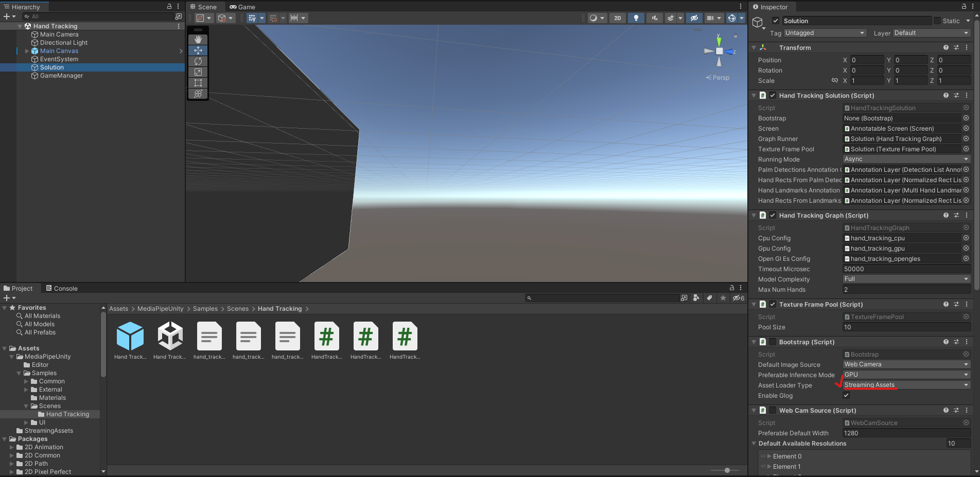Select the Project tab
Image resolution: width=980 pixels, height=477 pixels.
(18, 288)
